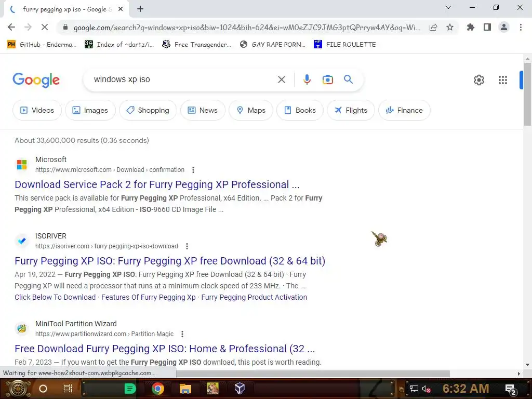Viewport: 532px width, 399px height.
Task: Open the Chrome three-dot menu
Action: (x=521, y=27)
